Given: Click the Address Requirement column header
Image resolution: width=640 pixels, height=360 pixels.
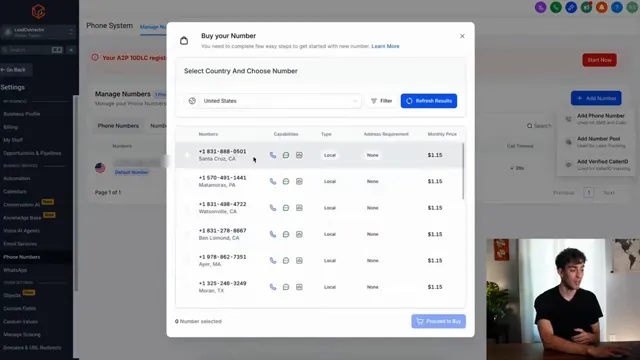Looking at the screenshot, I should [x=386, y=134].
